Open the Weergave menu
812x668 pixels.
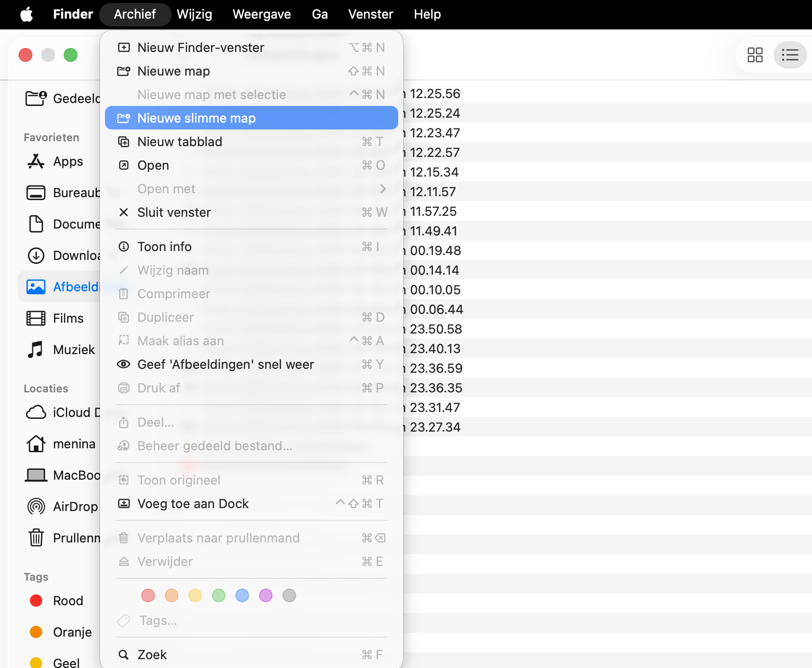(x=261, y=14)
